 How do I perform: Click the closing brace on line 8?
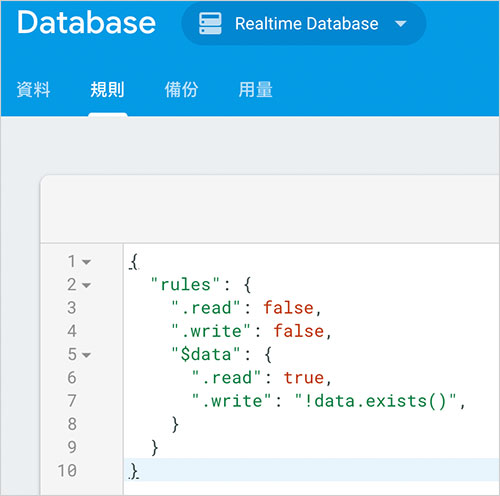pyautogui.click(x=175, y=424)
